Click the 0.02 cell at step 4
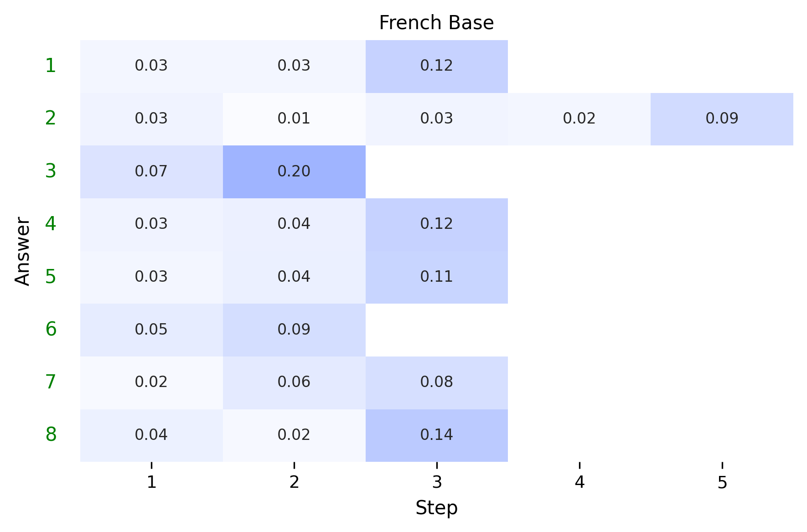This screenshot has height=532, width=807. coord(579,119)
